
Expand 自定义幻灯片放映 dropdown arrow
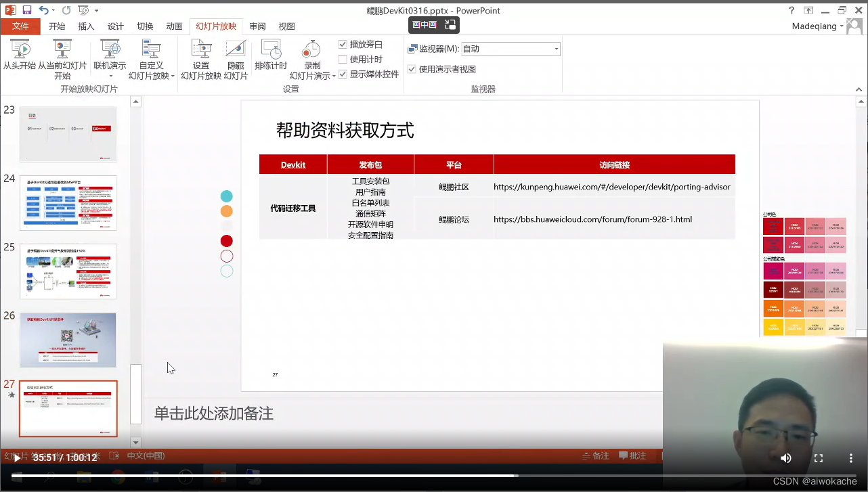[173, 76]
